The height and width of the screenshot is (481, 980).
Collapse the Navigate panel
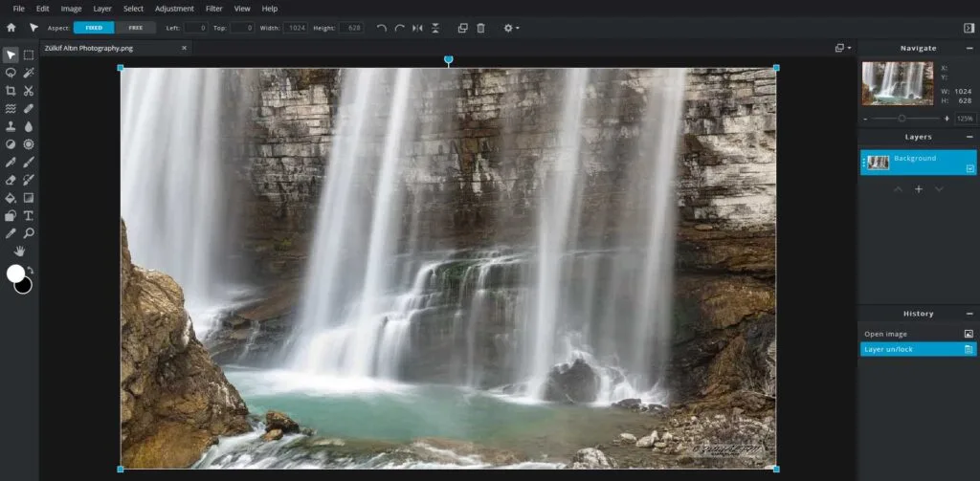pyautogui.click(x=969, y=48)
